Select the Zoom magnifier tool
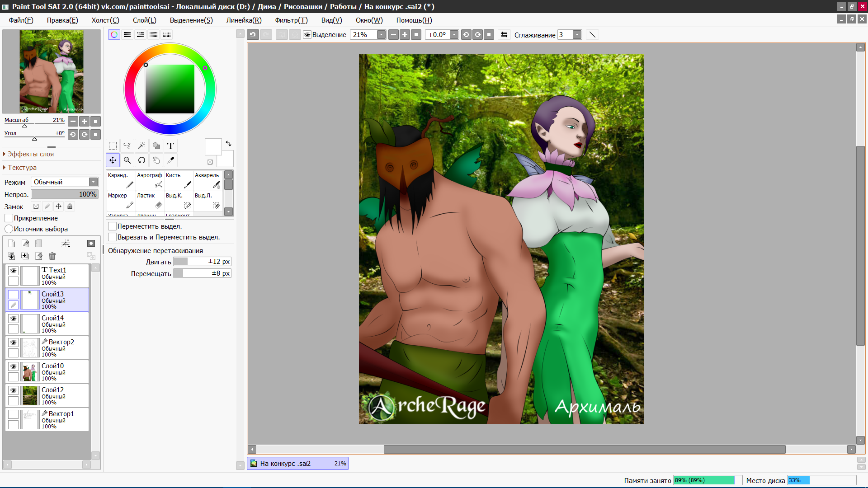Viewport: 868px width, 488px height. click(127, 160)
